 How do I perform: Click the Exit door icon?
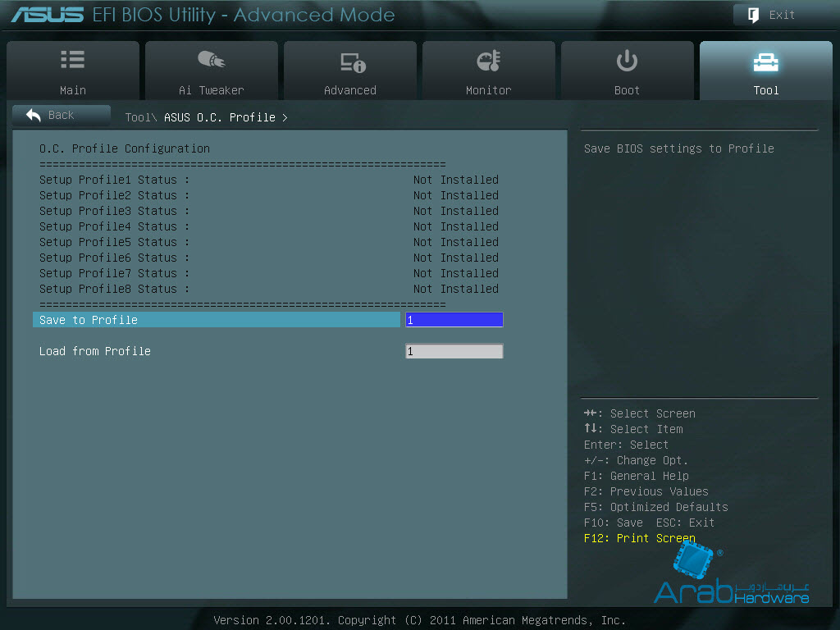click(x=753, y=15)
